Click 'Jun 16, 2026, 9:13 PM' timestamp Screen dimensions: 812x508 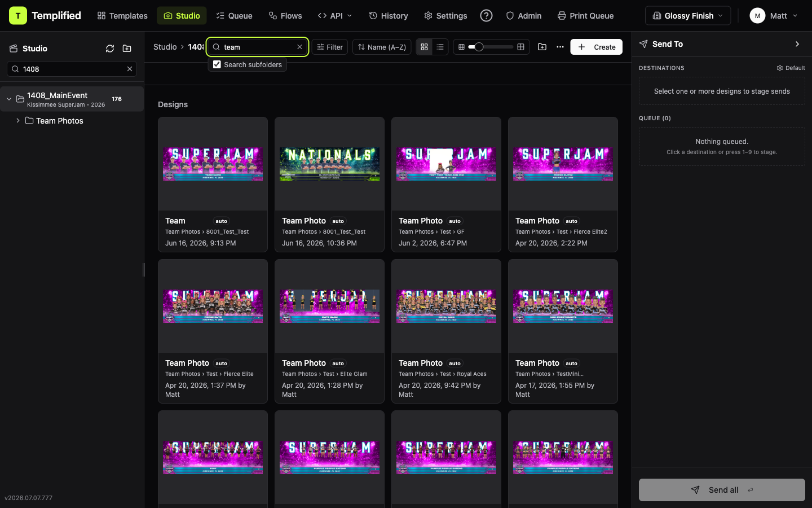[201, 243]
